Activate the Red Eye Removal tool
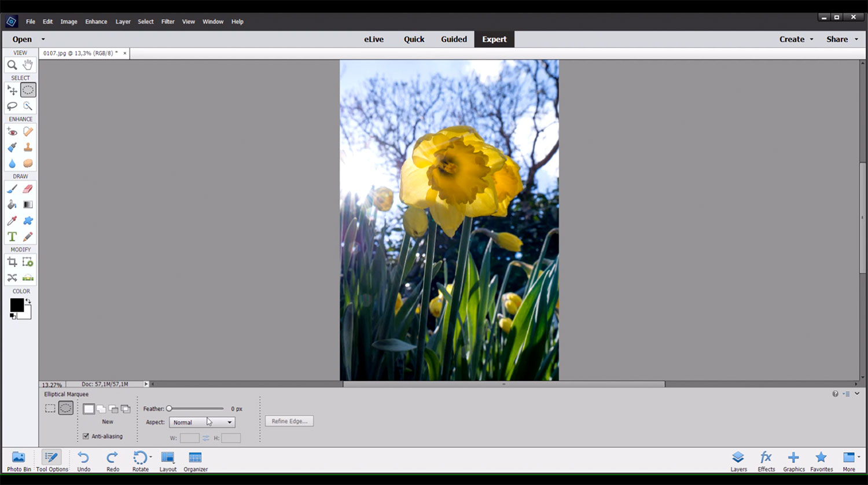The height and width of the screenshot is (485, 868). click(12, 132)
